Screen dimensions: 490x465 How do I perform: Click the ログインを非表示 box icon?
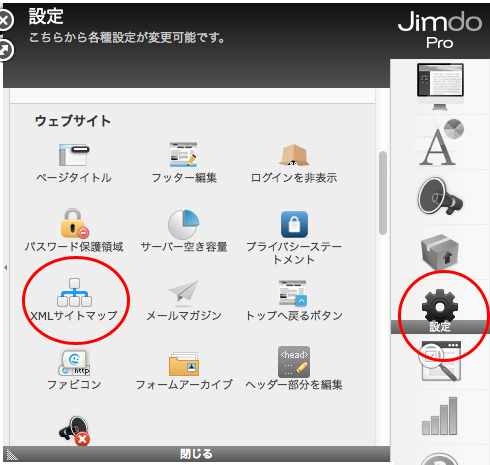pyautogui.click(x=294, y=155)
